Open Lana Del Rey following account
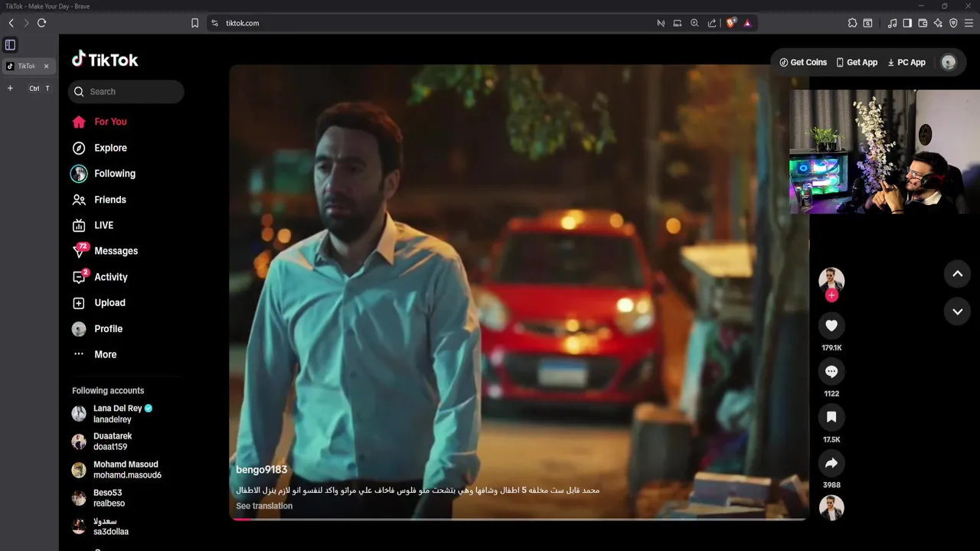This screenshot has width=980, height=551. (113, 414)
